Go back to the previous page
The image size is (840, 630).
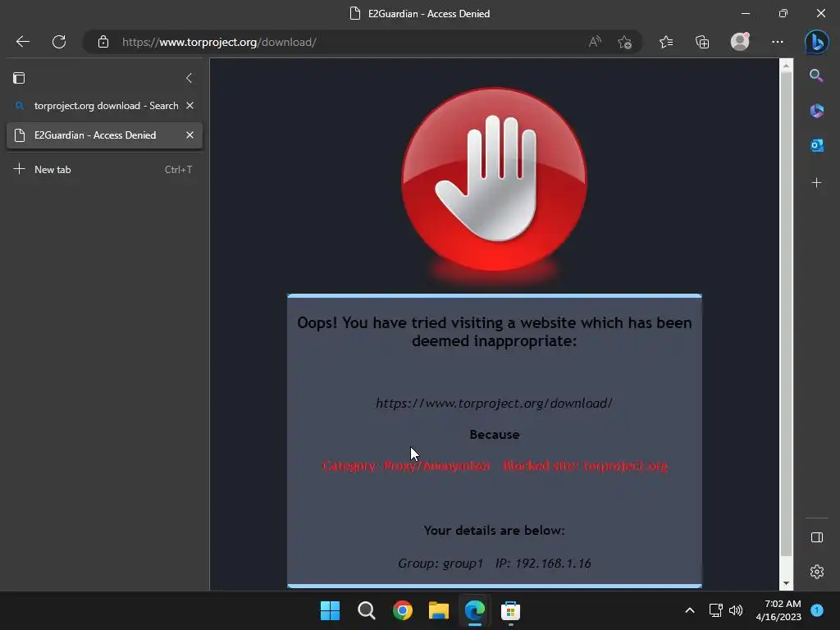coord(22,42)
